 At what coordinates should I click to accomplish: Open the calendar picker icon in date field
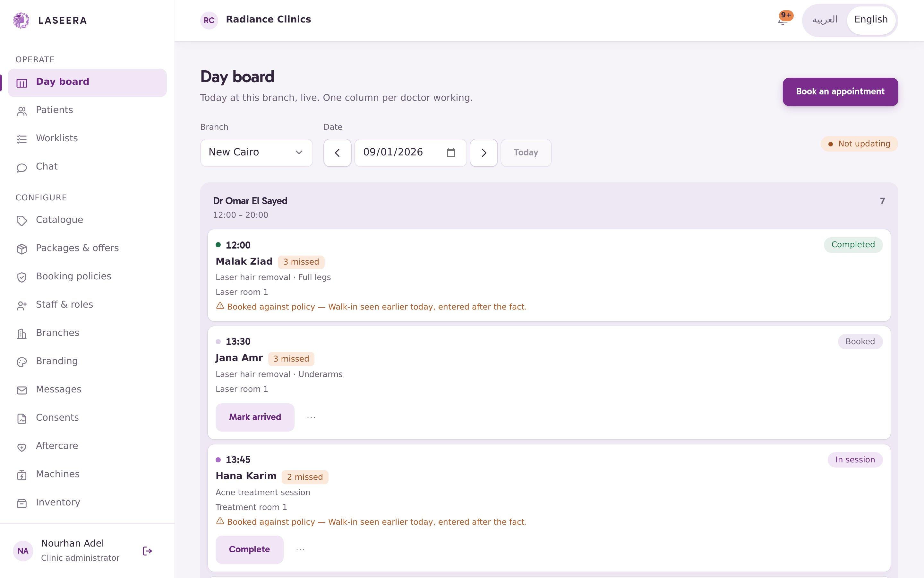(x=451, y=153)
